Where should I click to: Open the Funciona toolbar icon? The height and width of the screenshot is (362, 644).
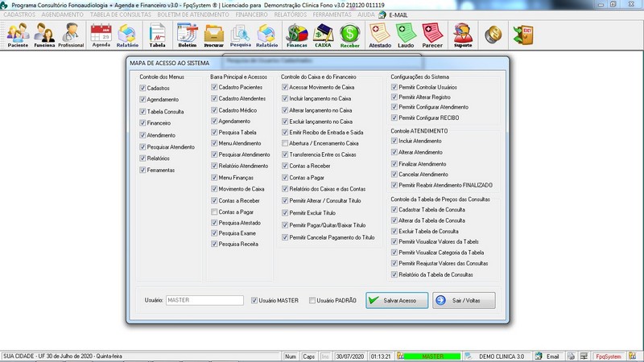(44, 35)
